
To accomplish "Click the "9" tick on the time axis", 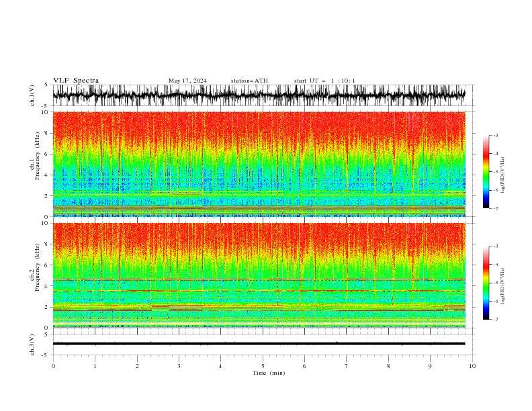I will 430,366.
